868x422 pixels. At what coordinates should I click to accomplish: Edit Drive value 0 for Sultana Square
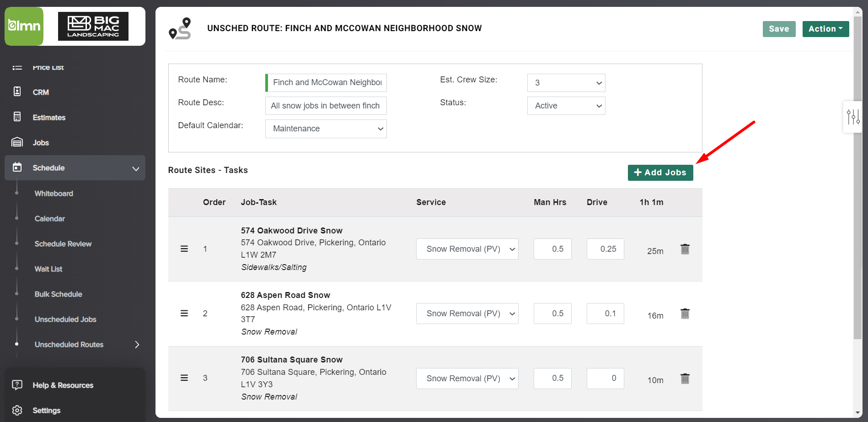click(x=605, y=379)
